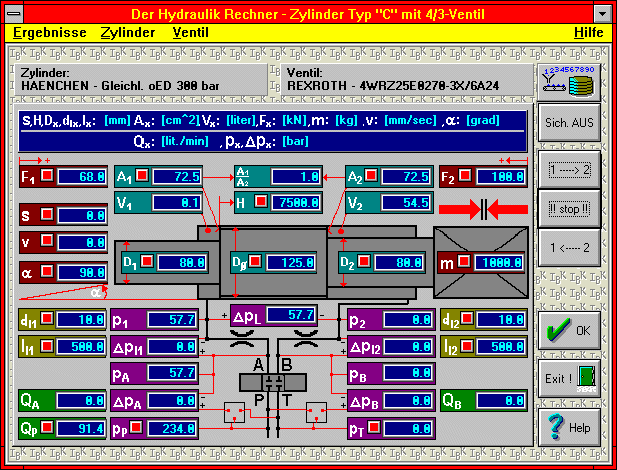Toggle the red box beside F1
The image size is (617, 470).
click(x=47, y=175)
